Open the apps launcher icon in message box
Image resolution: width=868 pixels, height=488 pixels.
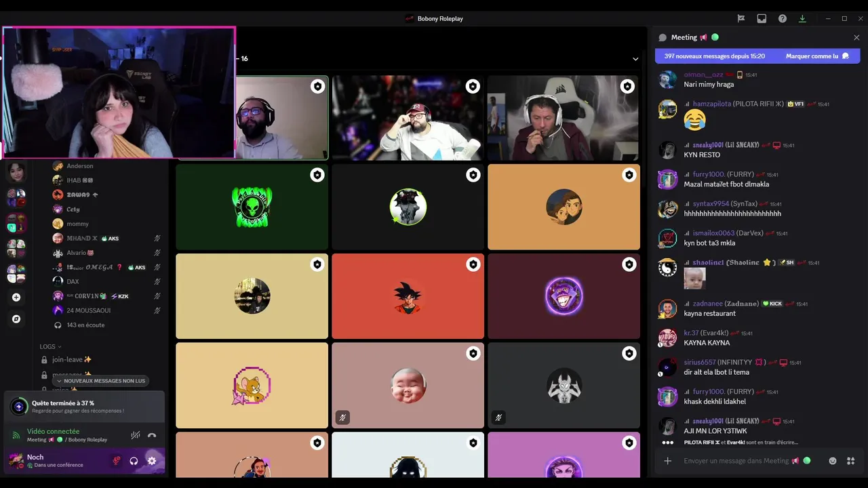[x=850, y=461]
